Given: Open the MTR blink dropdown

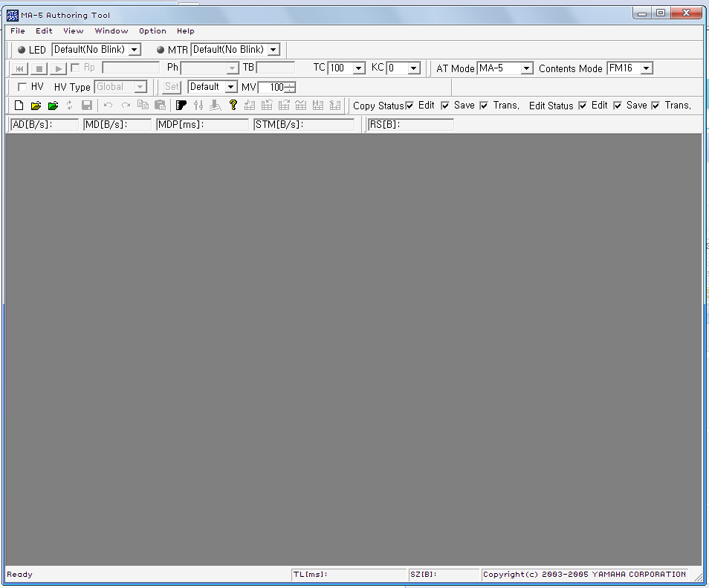Looking at the screenshot, I should (x=273, y=50).
